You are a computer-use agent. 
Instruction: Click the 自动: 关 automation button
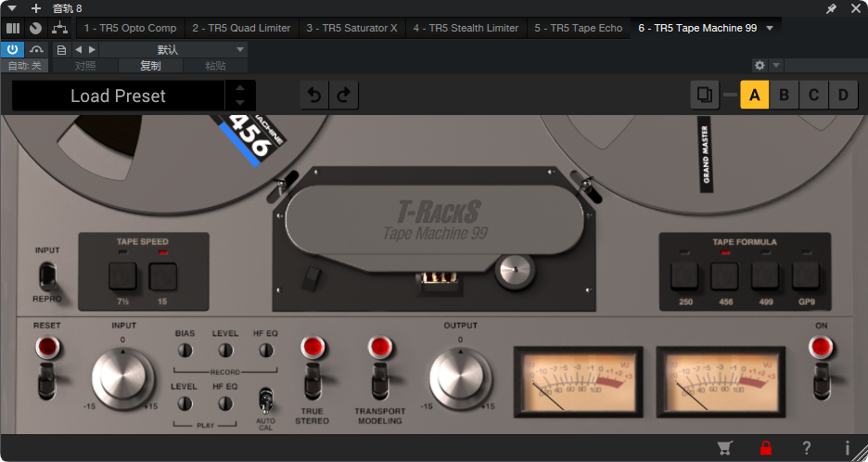[x=24, y=66]
